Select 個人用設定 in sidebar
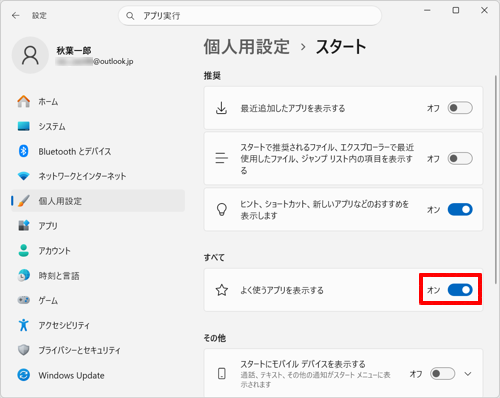Screen dimensions: 500x398 pyautogui.click(x=98, y=201)
